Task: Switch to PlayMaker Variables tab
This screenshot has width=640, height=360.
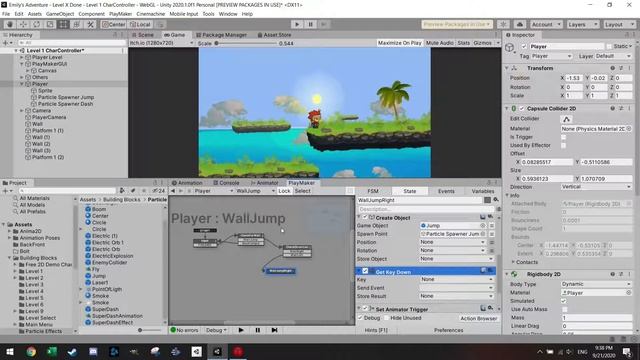Action: coord(482,191)
